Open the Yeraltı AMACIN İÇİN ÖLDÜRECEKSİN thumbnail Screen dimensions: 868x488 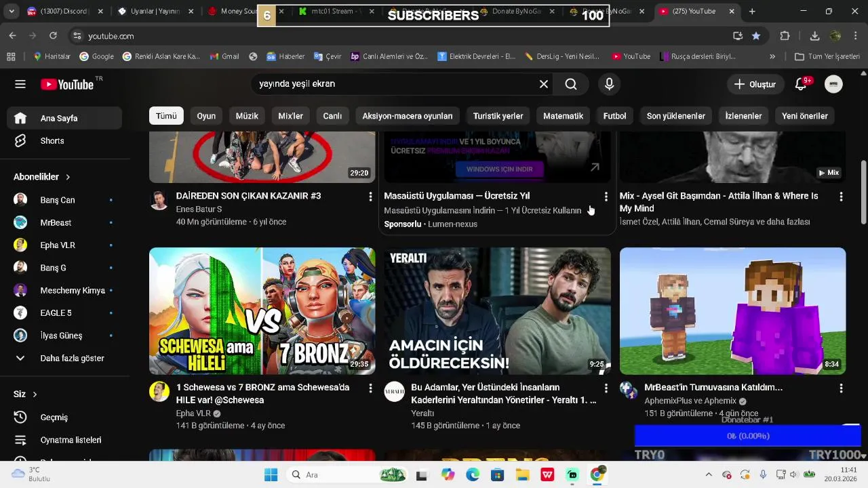tap(497, 311)
